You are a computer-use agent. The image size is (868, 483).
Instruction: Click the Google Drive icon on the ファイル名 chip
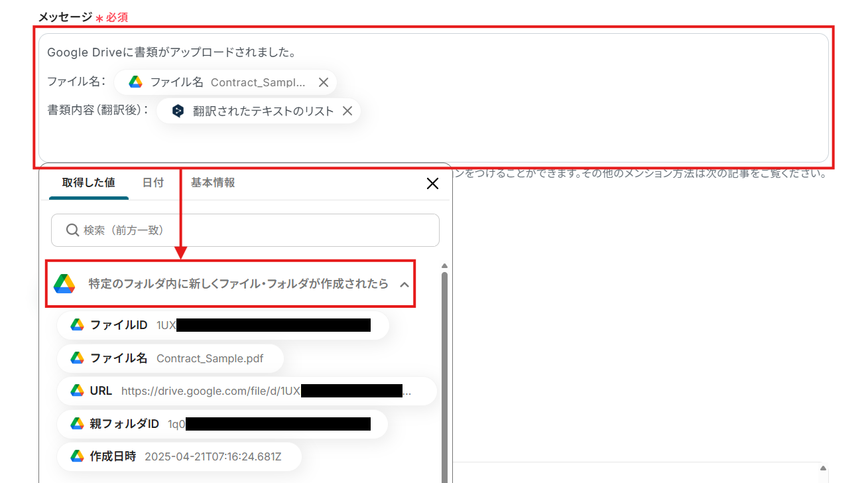coord(135,81)
